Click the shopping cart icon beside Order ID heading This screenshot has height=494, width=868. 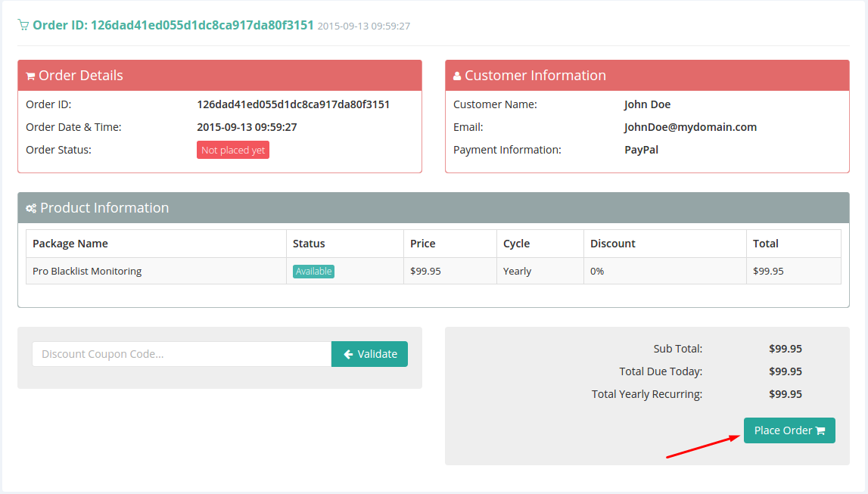pos(23,25)
